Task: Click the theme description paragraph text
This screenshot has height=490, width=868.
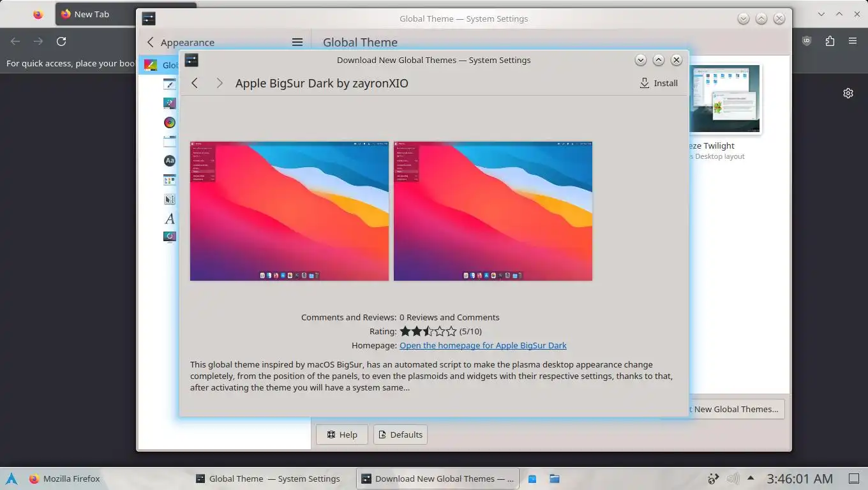Action: click(431, 376)
